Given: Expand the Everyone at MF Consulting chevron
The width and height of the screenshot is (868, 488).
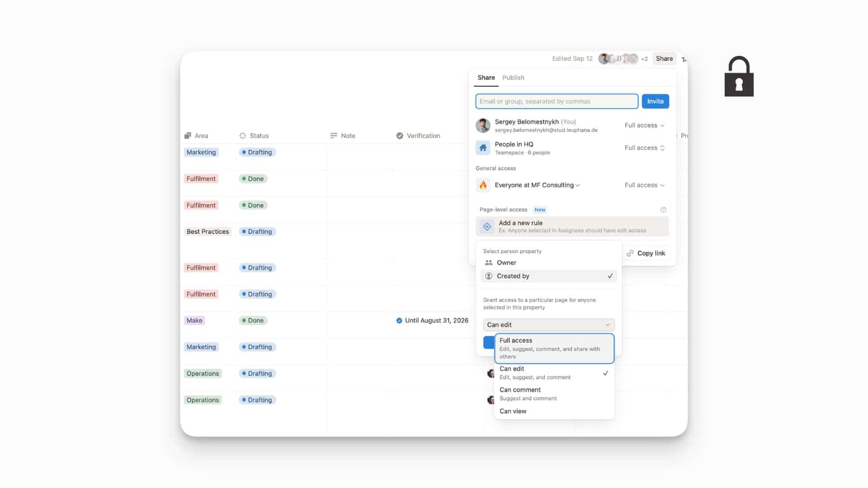Looking at the screenshot, I should (578, 185).
